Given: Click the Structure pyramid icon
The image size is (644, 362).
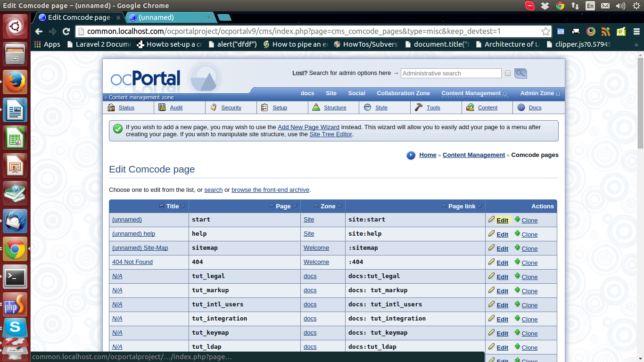Looking at the screenshot, I should point(316,107).
